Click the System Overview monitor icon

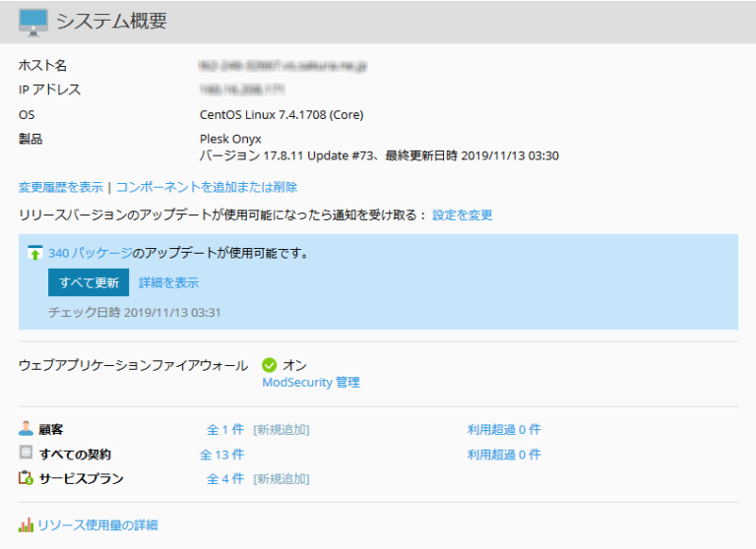point(33,22)
